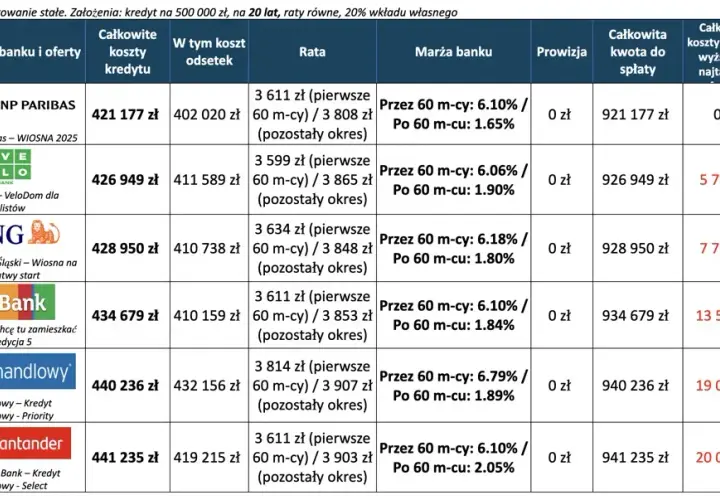The width and height of the screenshot is (720, 500).
Task: Click the margin cell with 2.05%
Action: pos(453,458)
